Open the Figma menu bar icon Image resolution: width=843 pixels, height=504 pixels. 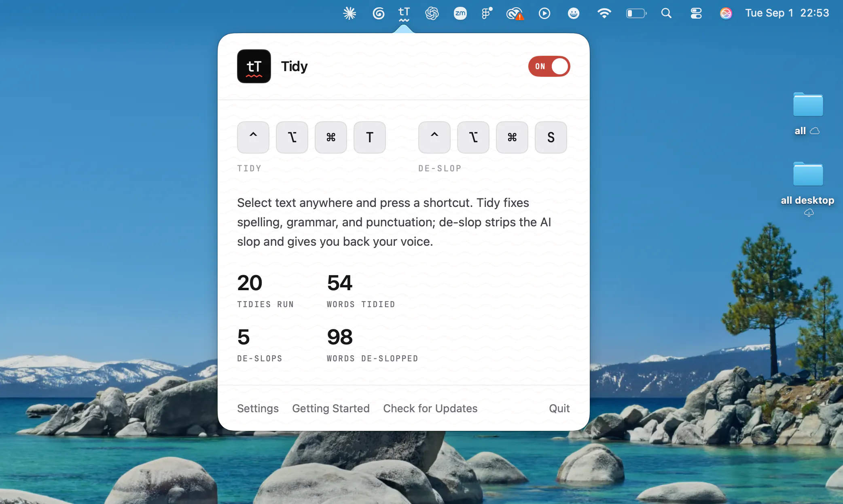click(x=487, y=13)
